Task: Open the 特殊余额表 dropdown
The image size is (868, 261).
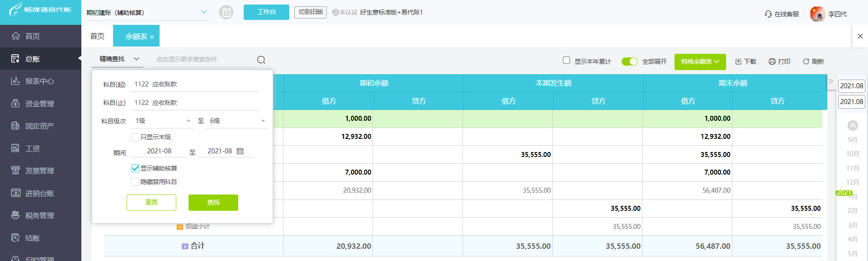Action: [x=700, y=62]
